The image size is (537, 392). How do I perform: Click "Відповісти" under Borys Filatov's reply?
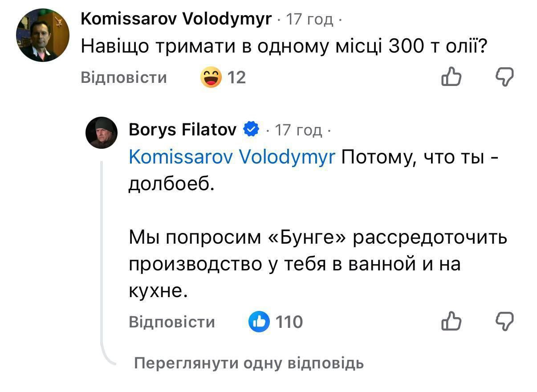(171, 322)
